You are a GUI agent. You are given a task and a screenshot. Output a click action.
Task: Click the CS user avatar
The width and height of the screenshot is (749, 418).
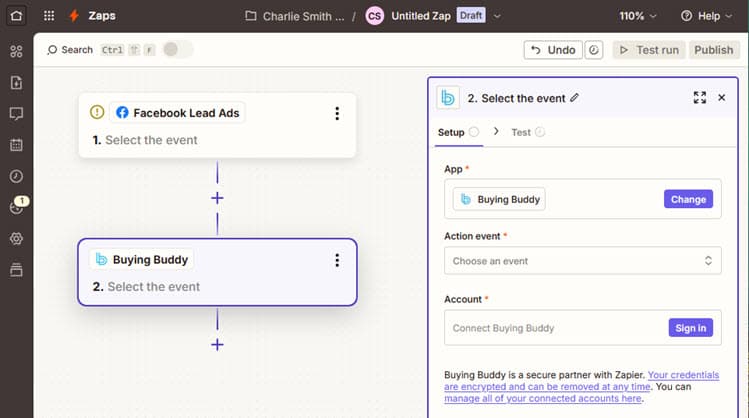click(x=374, y=16)
